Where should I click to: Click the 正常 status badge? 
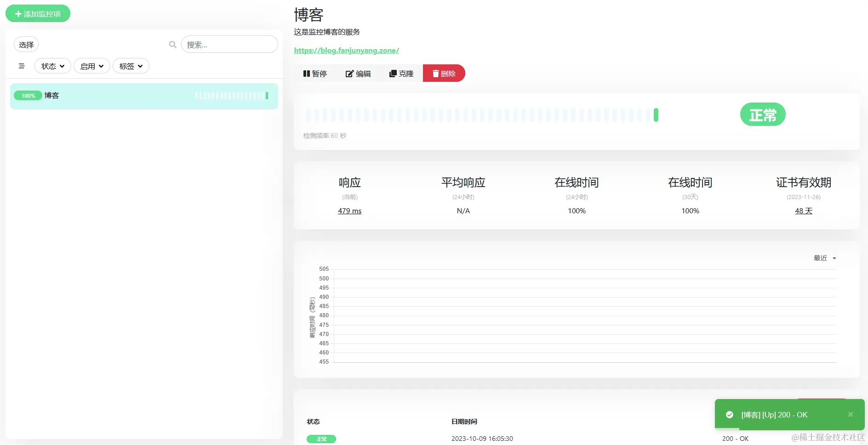click(x=763, y=114)
